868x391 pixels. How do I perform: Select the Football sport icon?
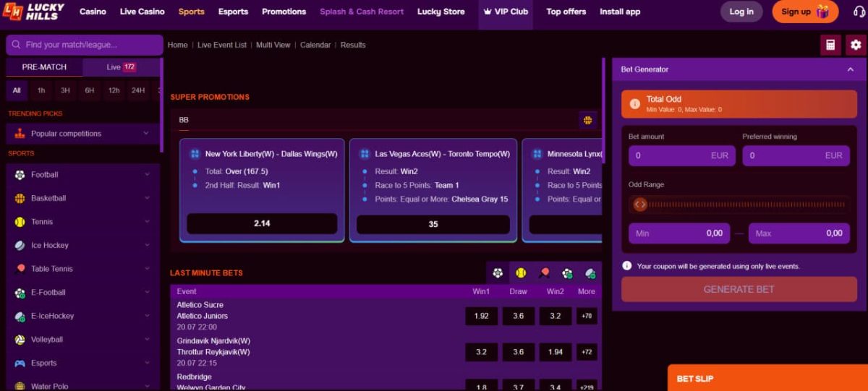pos(20,175)
